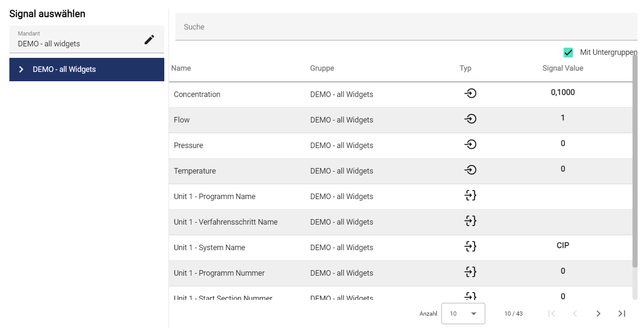Click the pencil edit icon beside Mandant
Image resolution: width=644 pixels, height=328 pixels.
(149, 40)
